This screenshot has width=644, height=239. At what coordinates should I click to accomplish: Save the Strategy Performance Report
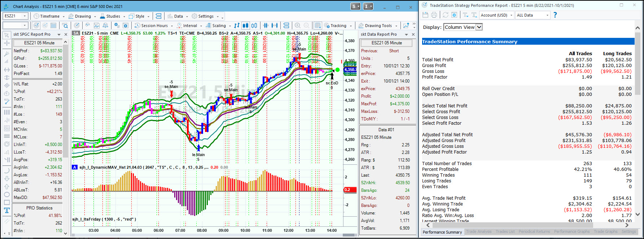click(425, 15)
